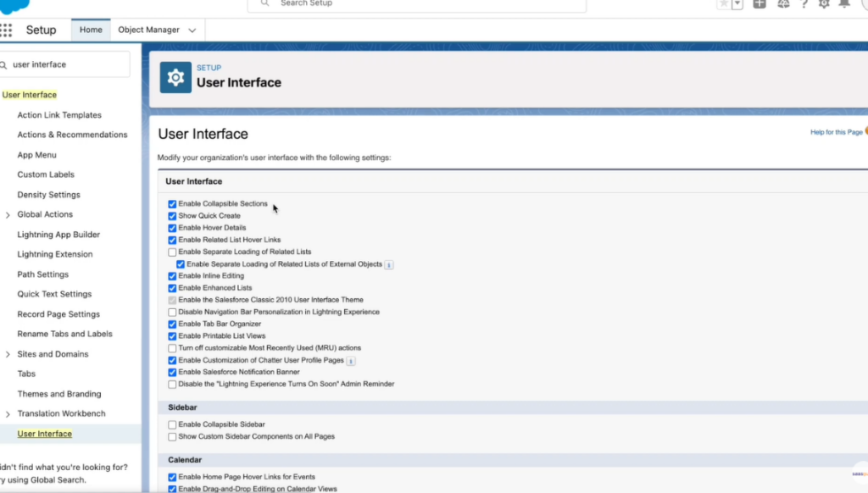The height and width of the screenshot is (493, 868).
Task: Check Show Custom Sidebar Components on All Pages
Action: click(x=172, y=437)
